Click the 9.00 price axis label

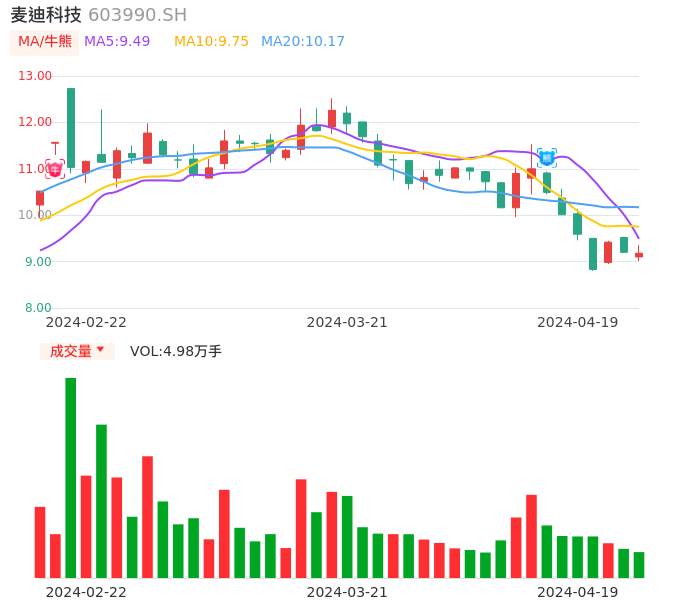(38, 262)
